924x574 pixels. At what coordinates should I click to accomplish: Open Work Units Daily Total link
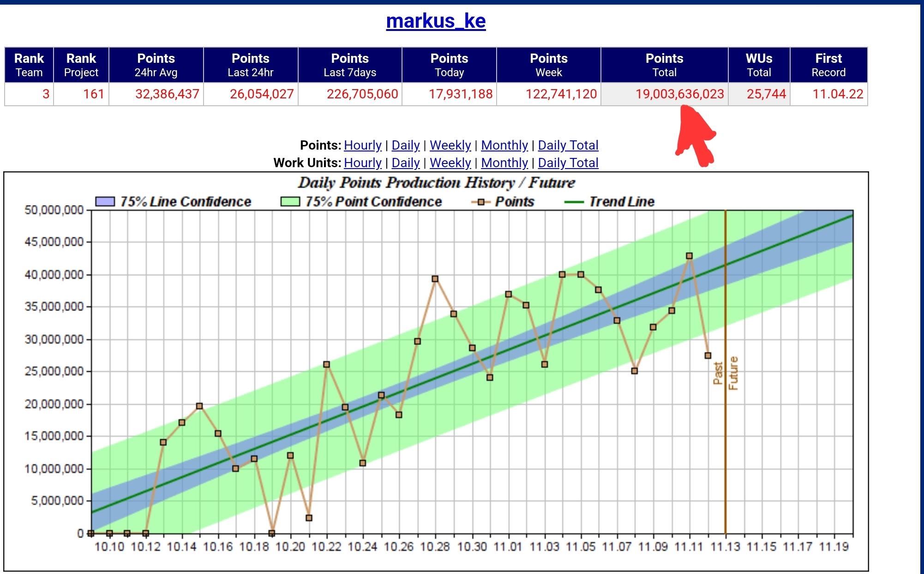tap(568, 163)
